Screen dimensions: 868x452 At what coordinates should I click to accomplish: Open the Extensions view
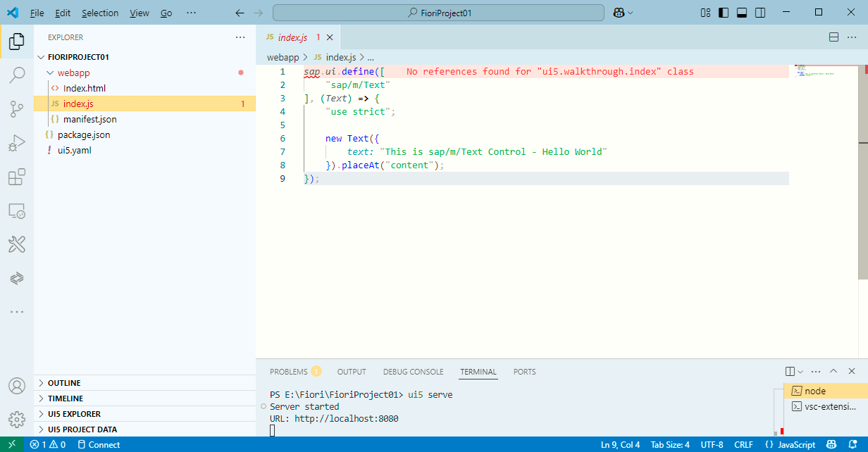point(16,177)
